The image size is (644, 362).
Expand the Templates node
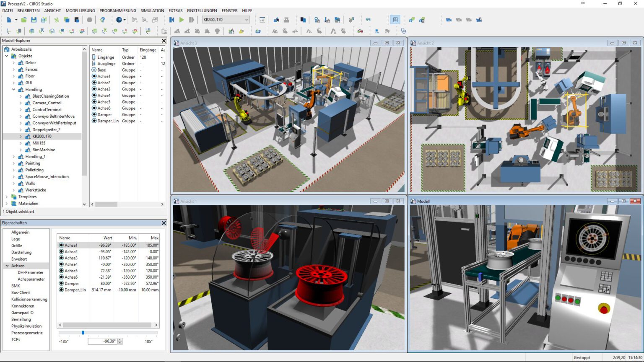[7, 197]
